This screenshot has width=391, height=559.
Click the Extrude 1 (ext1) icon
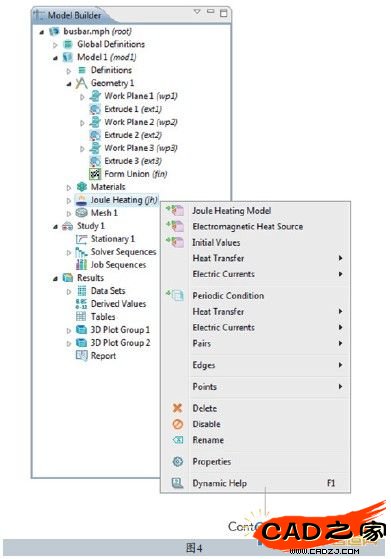(95, 109)
